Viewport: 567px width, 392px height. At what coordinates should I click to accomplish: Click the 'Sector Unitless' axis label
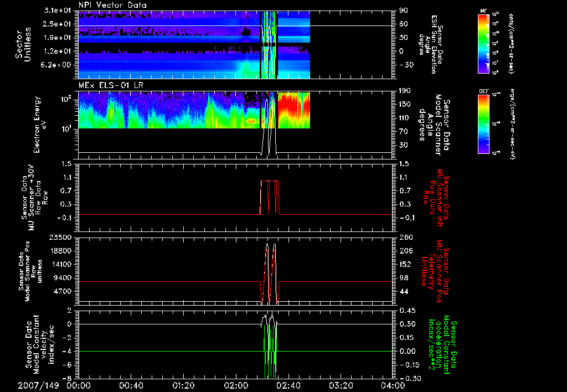(x=23, y=44)
